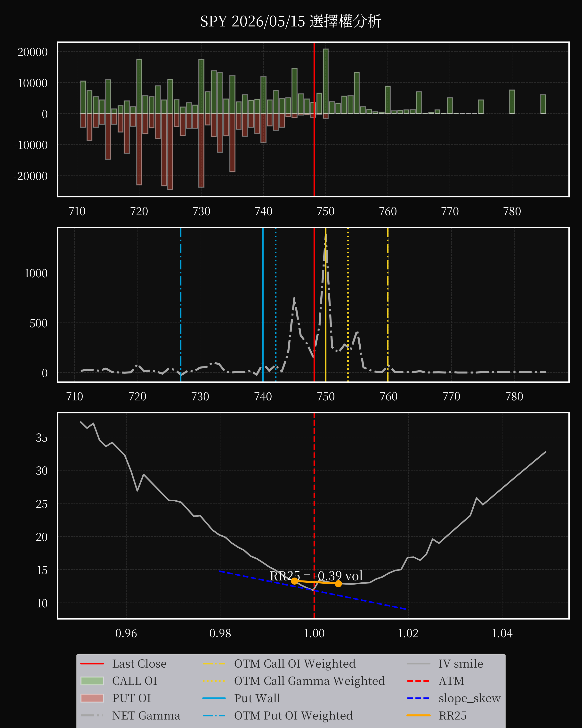582x728 pixels.
Task: Click the 1.04 x-axis label in the IV chart
Action: point(502,633)
